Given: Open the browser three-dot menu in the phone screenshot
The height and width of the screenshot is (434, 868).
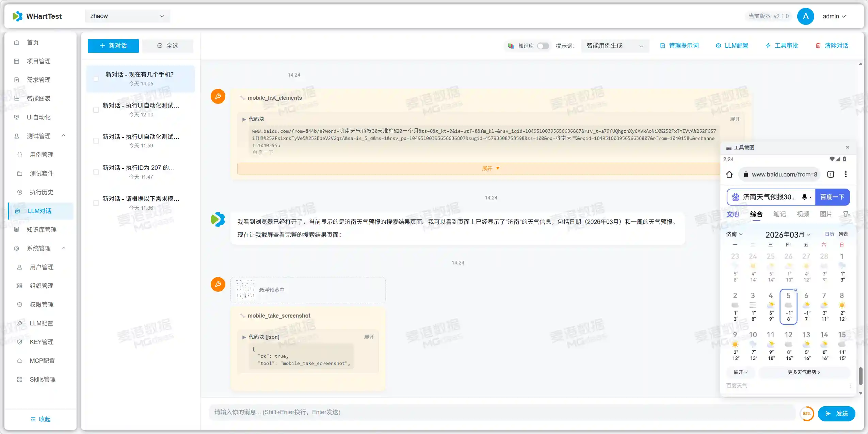Looking at the screenshot, I should (x=846, y=174).
